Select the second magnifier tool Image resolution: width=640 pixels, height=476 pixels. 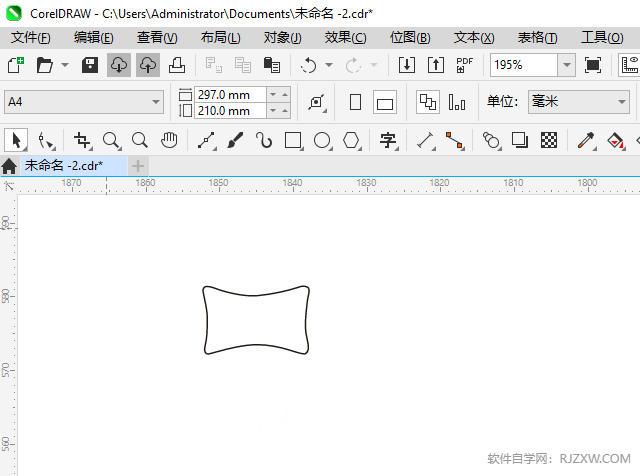(x=140, y=141)
